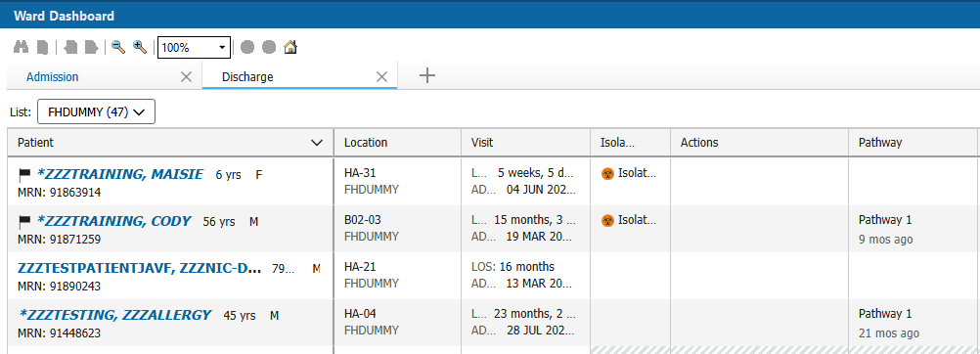The image size is (980, 354).
Task: Open patient *ZZZTRAINING, CODY record
Action: (x=113, y=221)
